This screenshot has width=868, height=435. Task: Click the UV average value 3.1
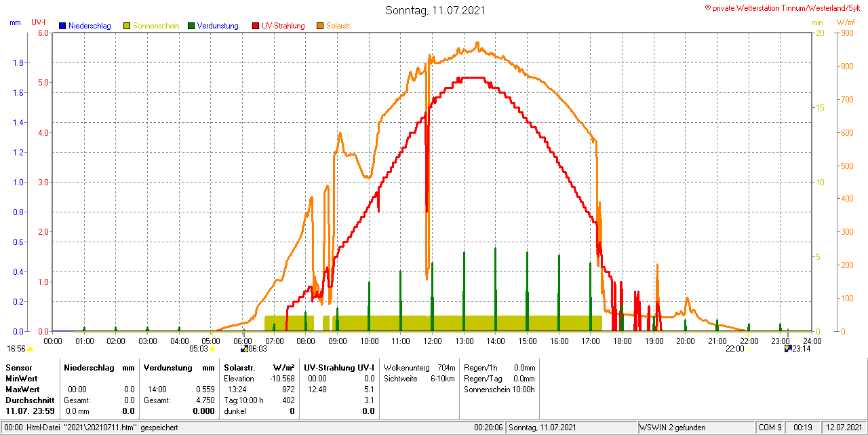tap(369, 400)
